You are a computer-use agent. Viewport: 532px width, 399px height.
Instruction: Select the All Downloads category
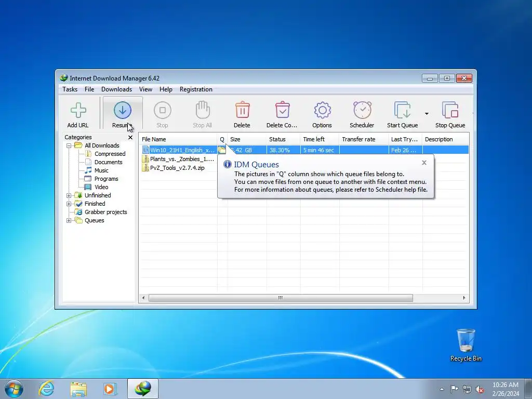tap(102, 145)
